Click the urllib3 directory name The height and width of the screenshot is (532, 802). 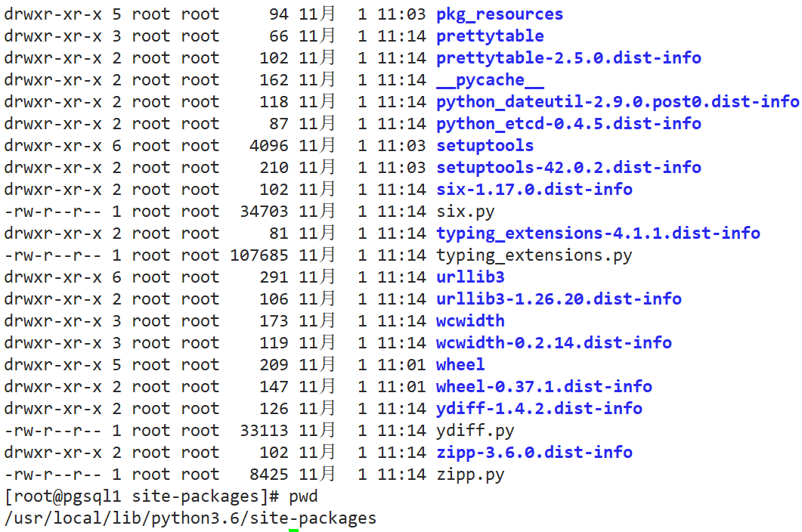coord(471,277)
